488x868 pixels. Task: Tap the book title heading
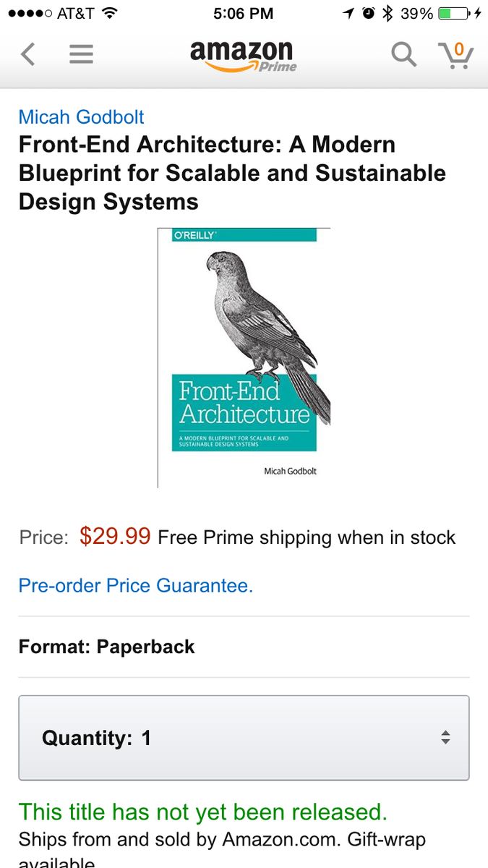[232, 173]
